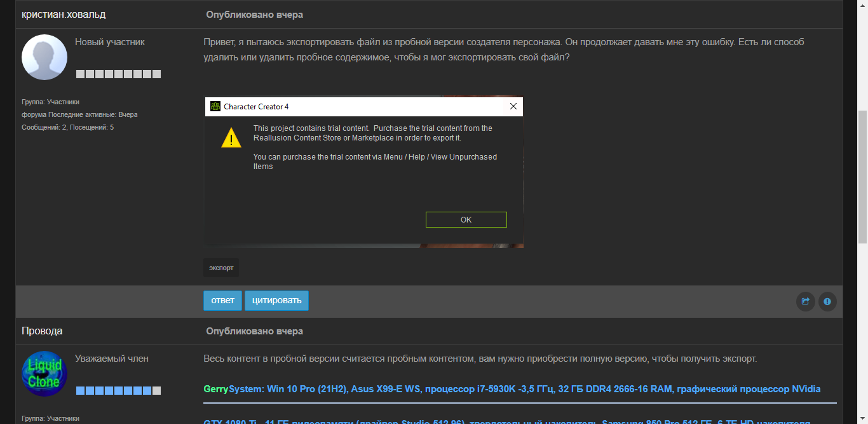Click 'форума Последние активные: Вчера' text
Image resolution: width=868 pixels, height=424 pixels.
coord(79,114)
